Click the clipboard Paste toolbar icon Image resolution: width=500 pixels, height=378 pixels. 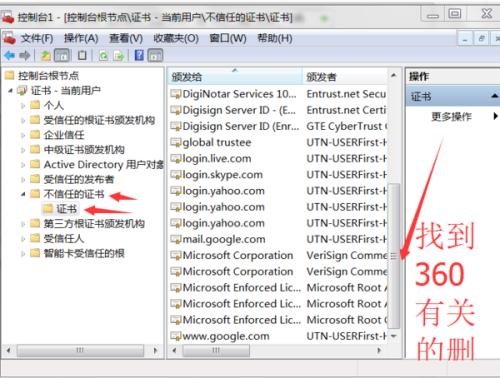pyautogui.click(x=82, y=55)
